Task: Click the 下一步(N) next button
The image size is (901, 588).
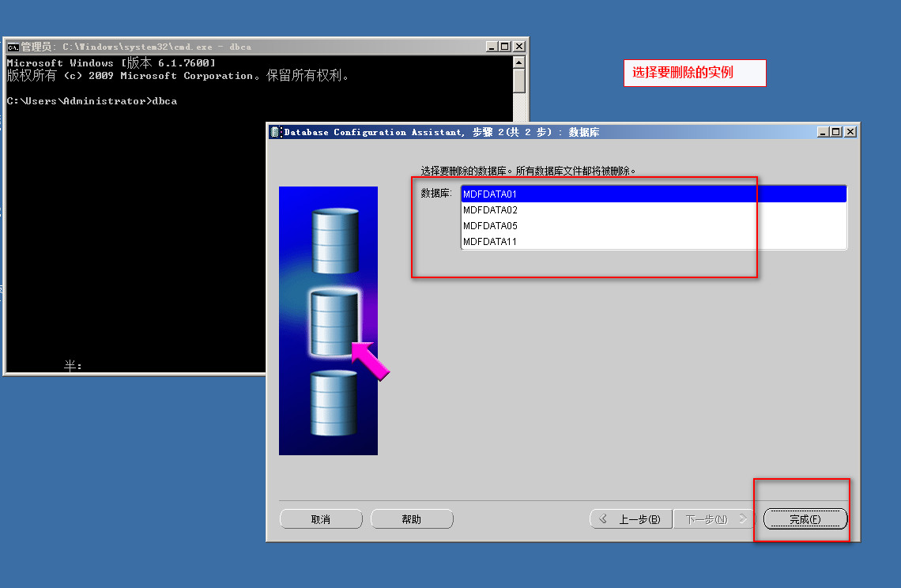Action: click(712, 519)
